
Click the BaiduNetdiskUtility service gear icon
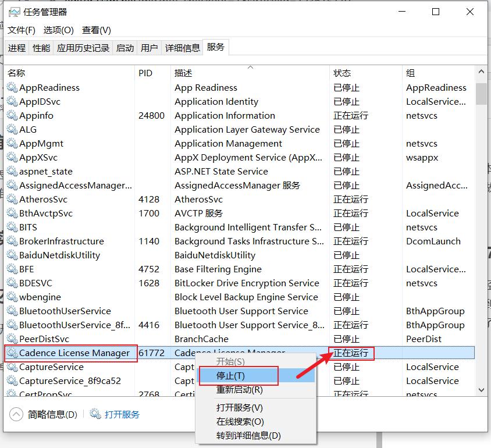[12, 255]
